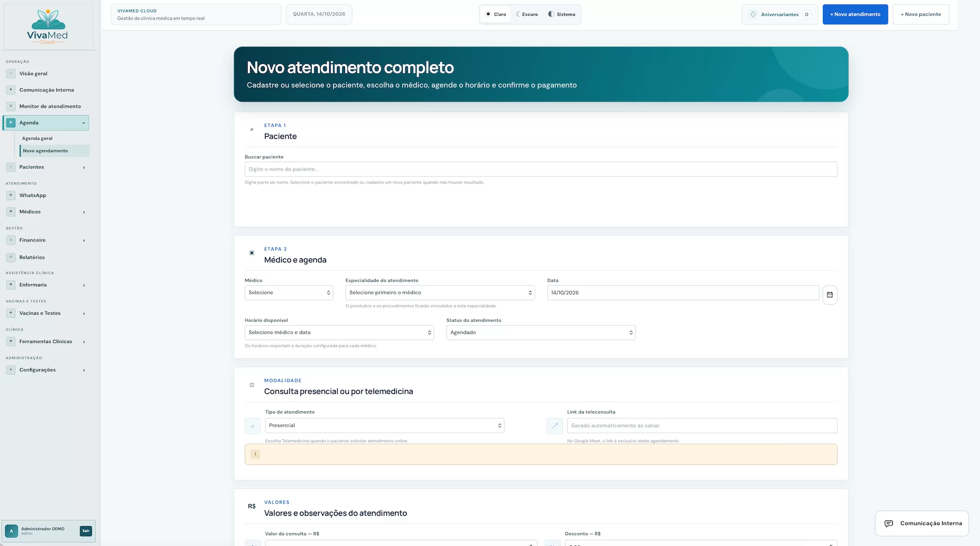Click the teleconsulta link arrow icon
Viewport: 980px width, 546px height.
click(x=555, y=426)
